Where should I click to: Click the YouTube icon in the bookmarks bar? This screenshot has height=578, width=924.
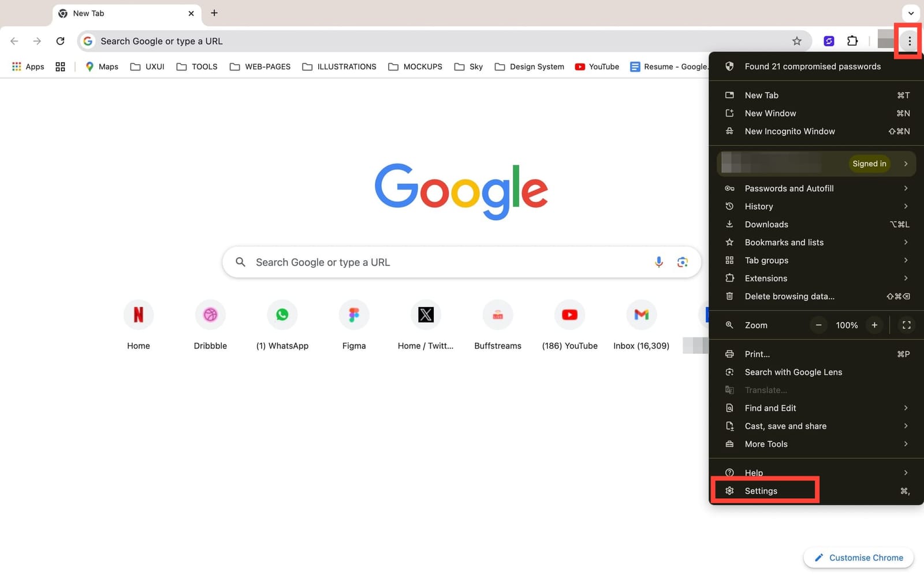click(579, 66)
